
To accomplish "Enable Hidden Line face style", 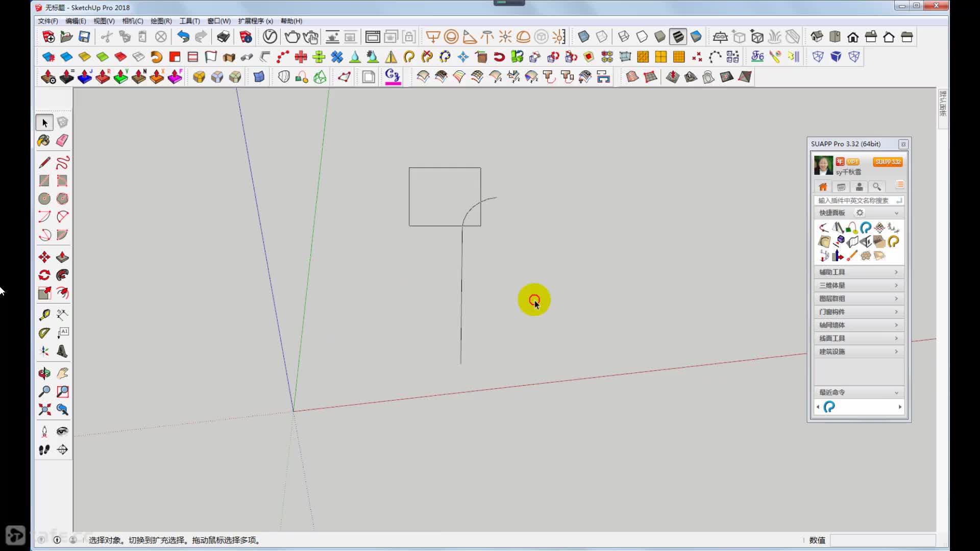I will [642, 37].
